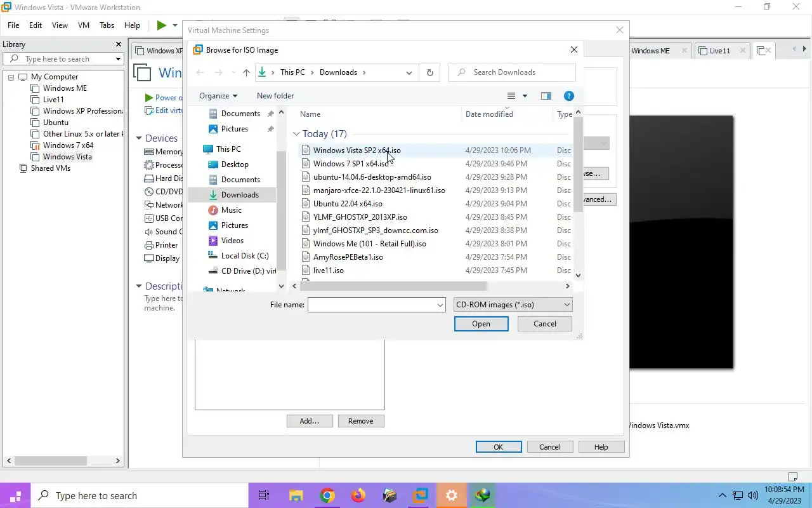
Task: Open the Edit menu in VMware Workstation
Action: coord(36,25)
